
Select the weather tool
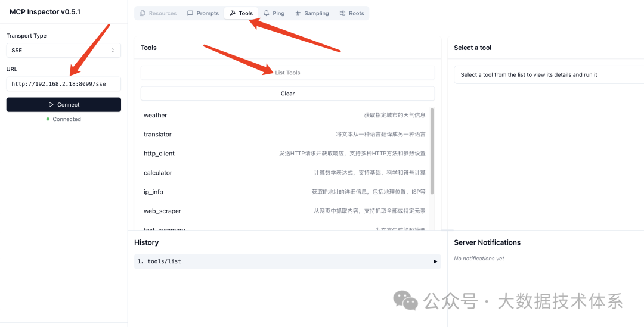point(284,116)
